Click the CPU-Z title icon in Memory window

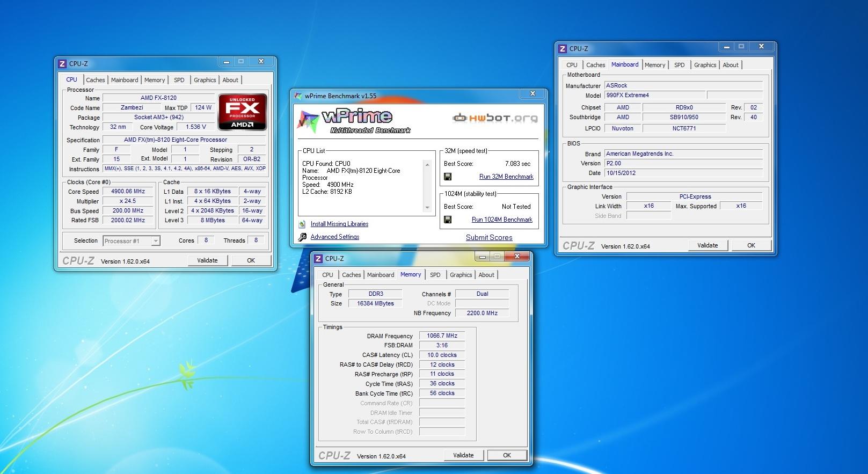pyautogui.click(x=318, y=258)
